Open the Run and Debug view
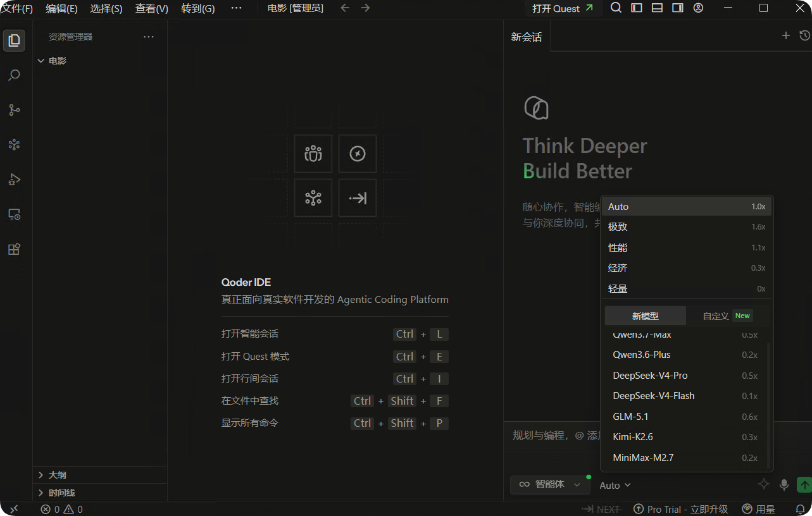812x516 pixels. click(x=14, y=180)
